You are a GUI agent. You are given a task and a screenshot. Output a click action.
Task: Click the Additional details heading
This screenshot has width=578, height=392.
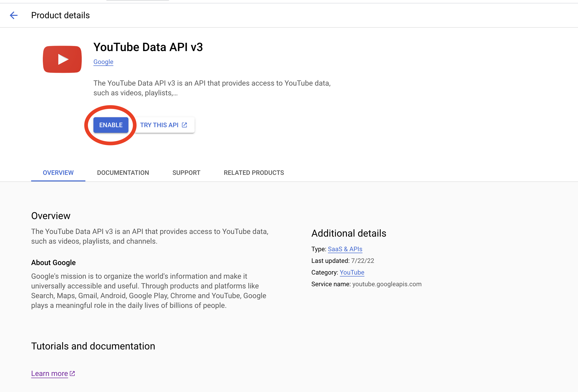[x=349, y=233]
